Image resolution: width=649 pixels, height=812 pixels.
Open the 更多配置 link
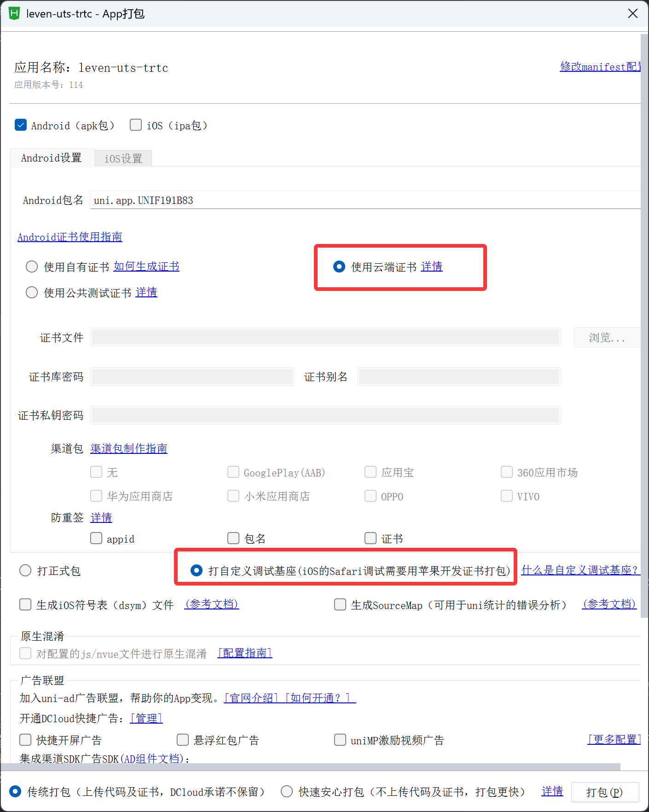[614, 740]
